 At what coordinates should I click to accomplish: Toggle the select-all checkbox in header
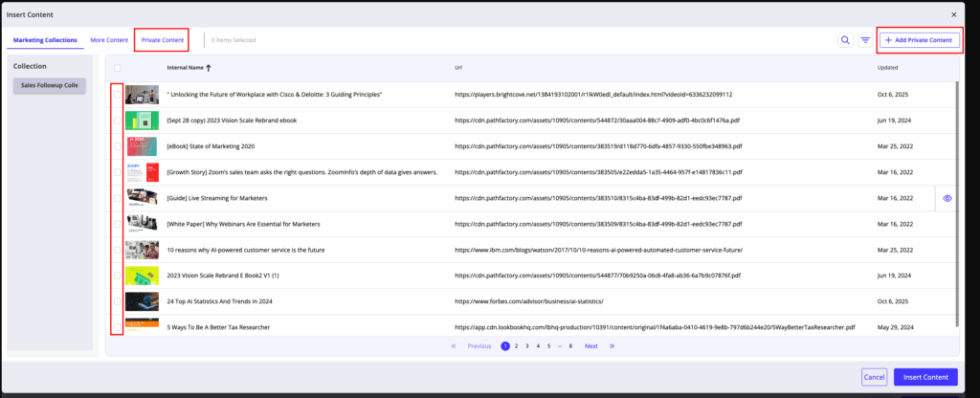[x=117, y=68]
